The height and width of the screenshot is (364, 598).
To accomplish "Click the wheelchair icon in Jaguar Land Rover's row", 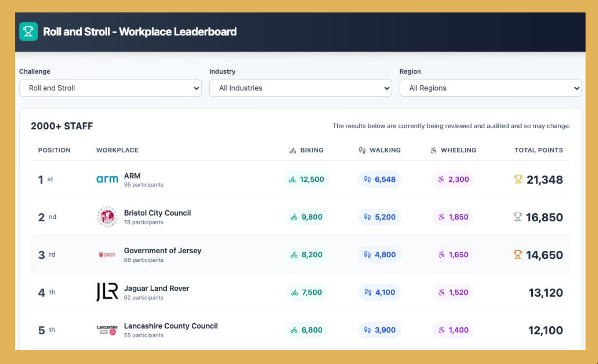I will pos(442,292).
